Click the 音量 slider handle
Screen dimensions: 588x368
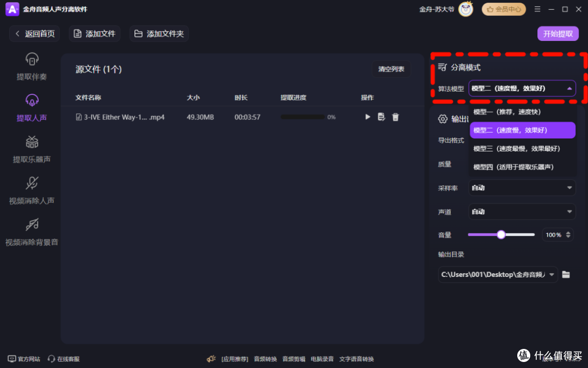501,234
